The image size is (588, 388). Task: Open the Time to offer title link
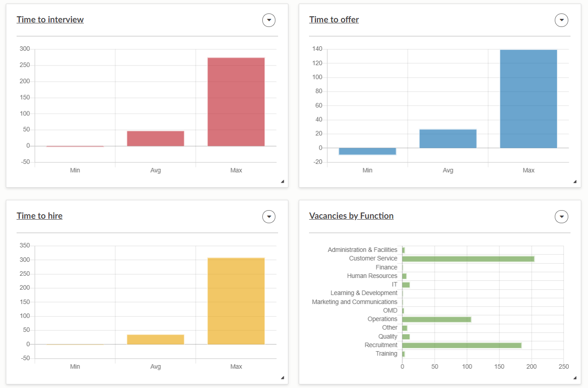[x=334, y=19]
